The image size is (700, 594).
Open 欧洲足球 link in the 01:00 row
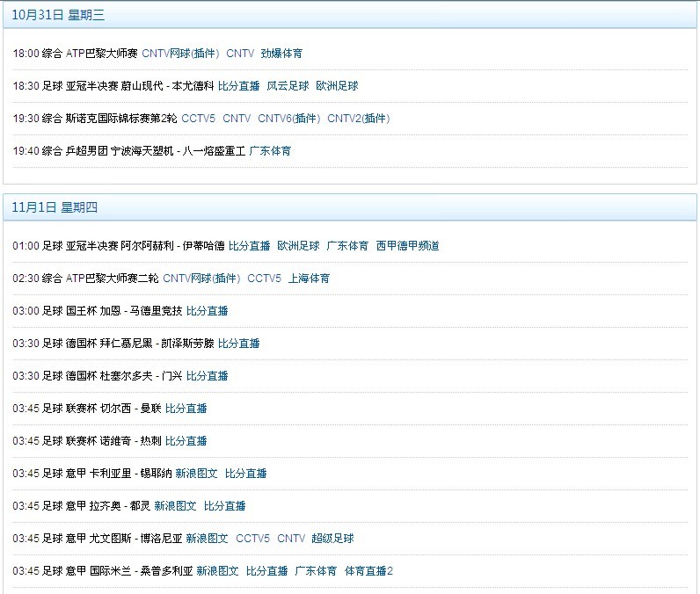click(299, 246)
